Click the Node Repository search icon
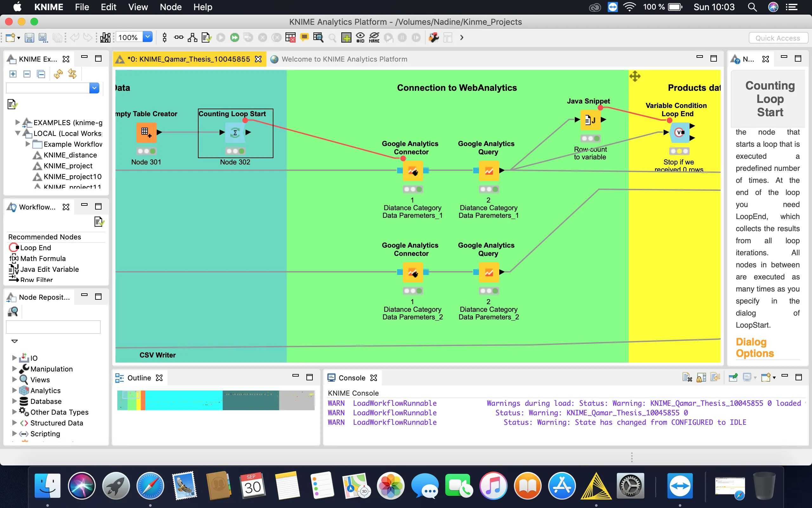 pos(13,311)
